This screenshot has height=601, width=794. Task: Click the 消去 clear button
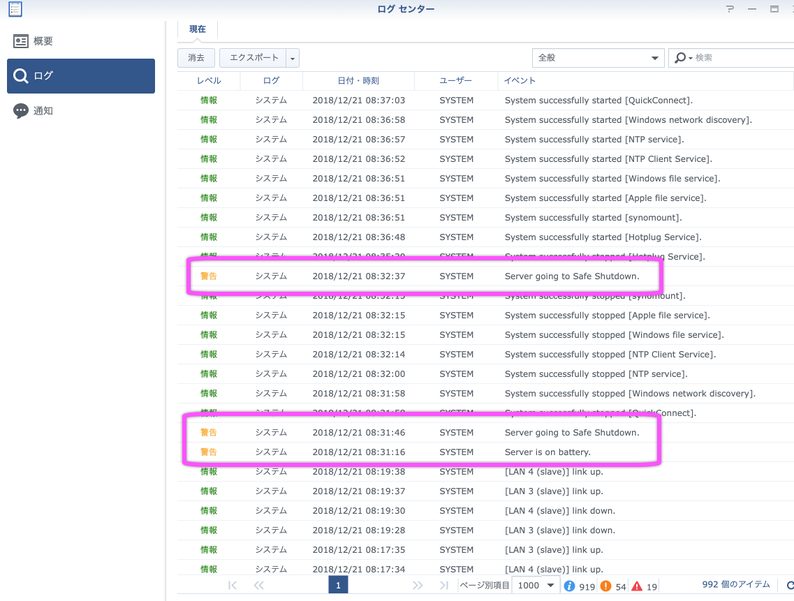pos(196,58)
